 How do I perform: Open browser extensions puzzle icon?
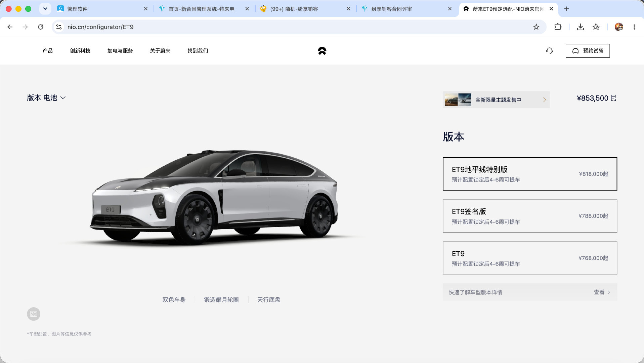click(x=558, y=27)
